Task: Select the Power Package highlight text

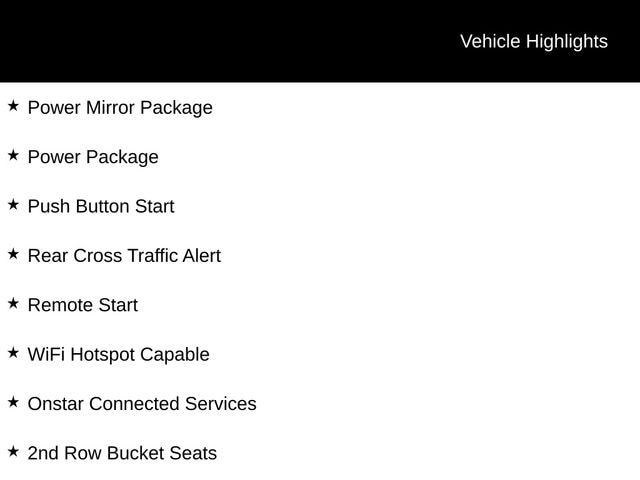Action: tap(93, 157)
